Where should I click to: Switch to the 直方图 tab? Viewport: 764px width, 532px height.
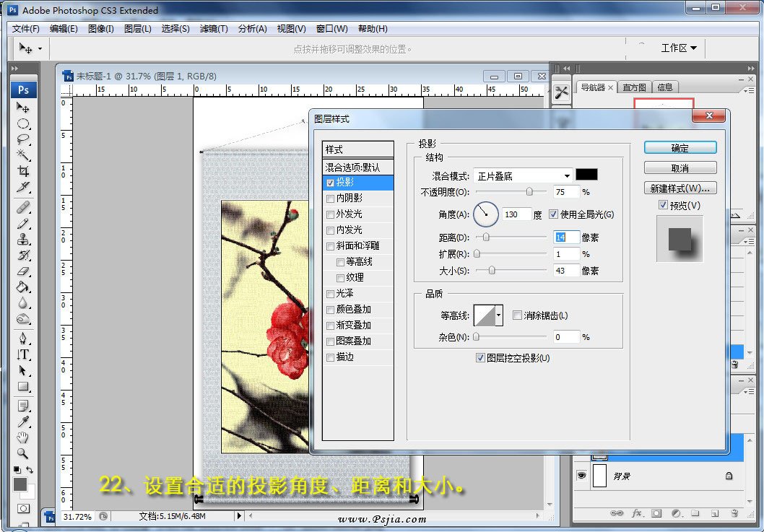point(634,87)
